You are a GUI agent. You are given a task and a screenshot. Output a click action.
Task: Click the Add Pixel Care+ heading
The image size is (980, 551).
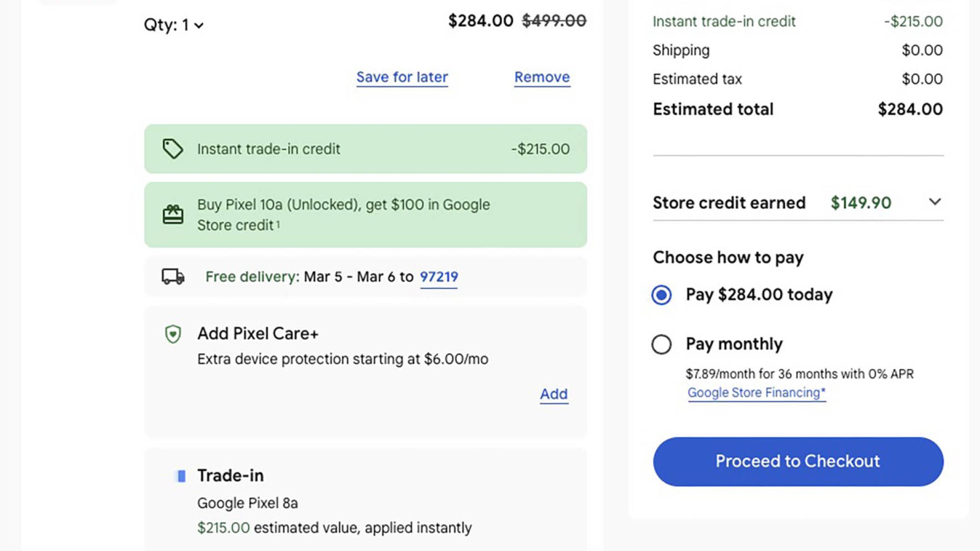[x=258, y=333]
